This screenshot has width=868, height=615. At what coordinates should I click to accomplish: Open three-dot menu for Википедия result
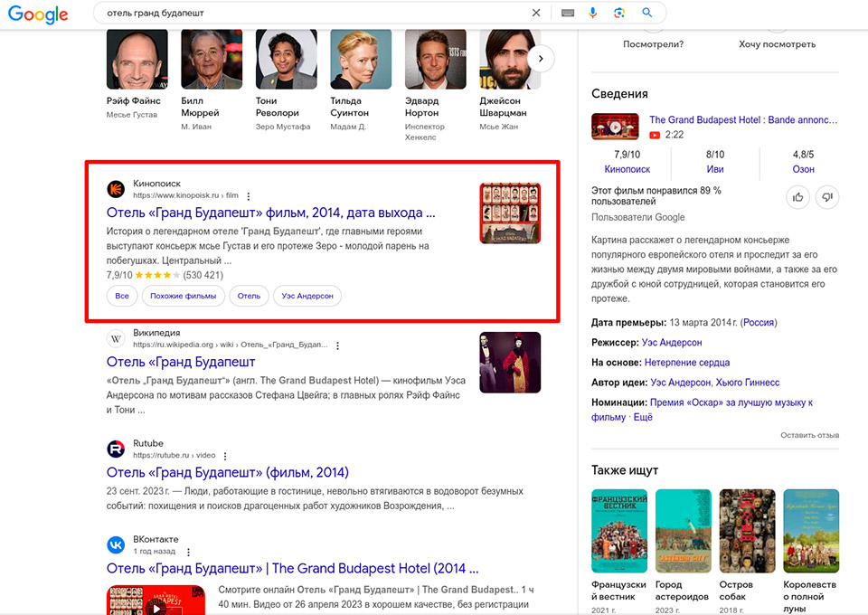click(337, 345)
